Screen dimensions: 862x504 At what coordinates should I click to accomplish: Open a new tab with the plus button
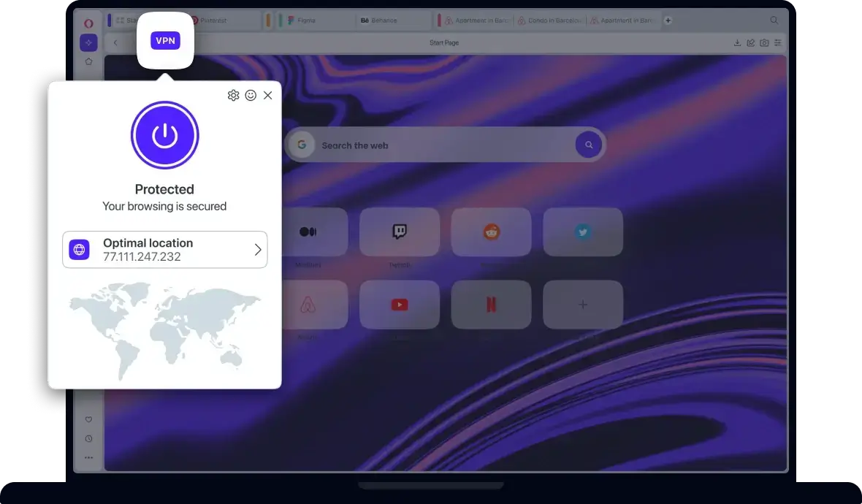pos(668,20)
